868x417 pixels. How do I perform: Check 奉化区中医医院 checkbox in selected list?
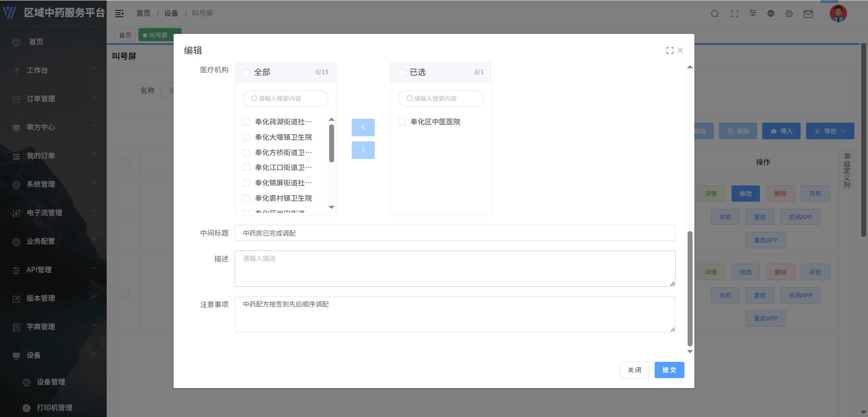(402, 122)
